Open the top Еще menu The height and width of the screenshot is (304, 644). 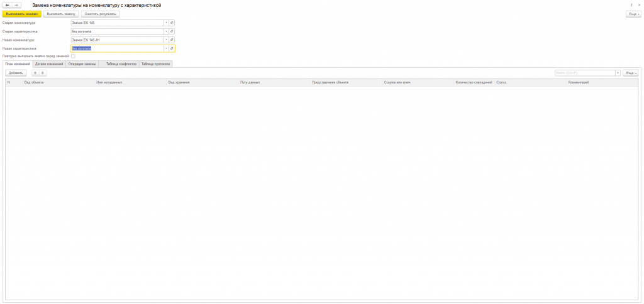[633, 14]
